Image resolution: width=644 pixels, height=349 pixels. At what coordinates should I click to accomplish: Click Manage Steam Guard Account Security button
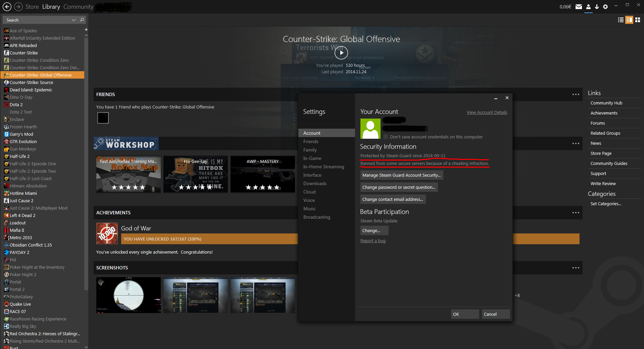click(x=402, y=175)
